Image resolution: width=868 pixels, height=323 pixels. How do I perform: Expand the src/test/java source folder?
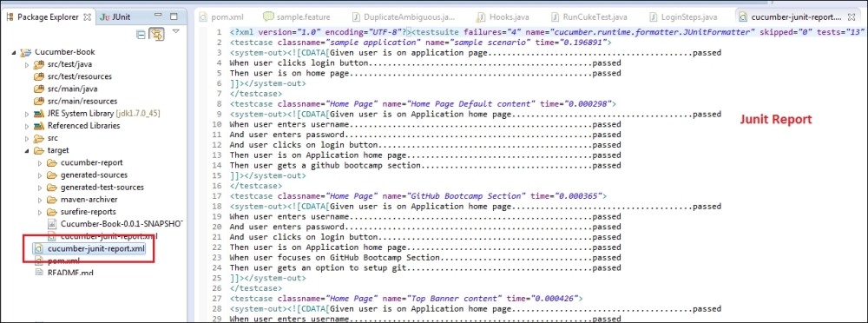tap(27, 64)
